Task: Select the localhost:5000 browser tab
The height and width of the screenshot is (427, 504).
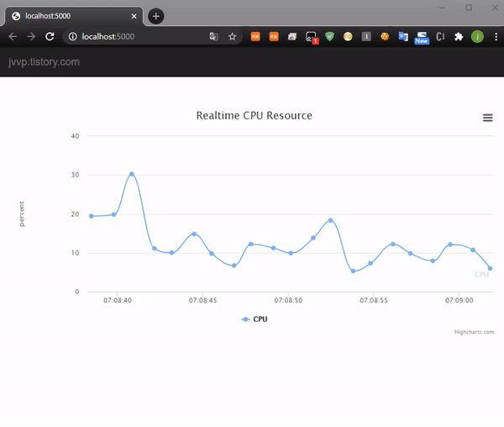Action: 74,16
